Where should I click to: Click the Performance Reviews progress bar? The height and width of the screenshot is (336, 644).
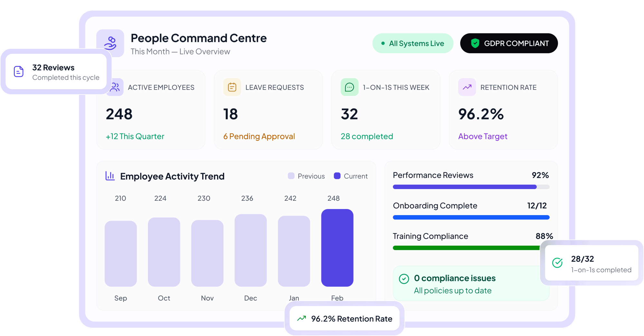(x=471, y=187)
